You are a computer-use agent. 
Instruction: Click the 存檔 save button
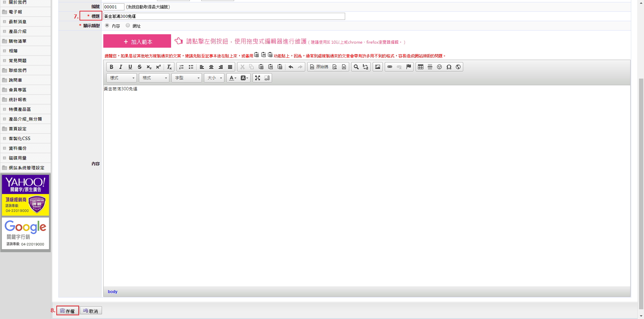68,311
